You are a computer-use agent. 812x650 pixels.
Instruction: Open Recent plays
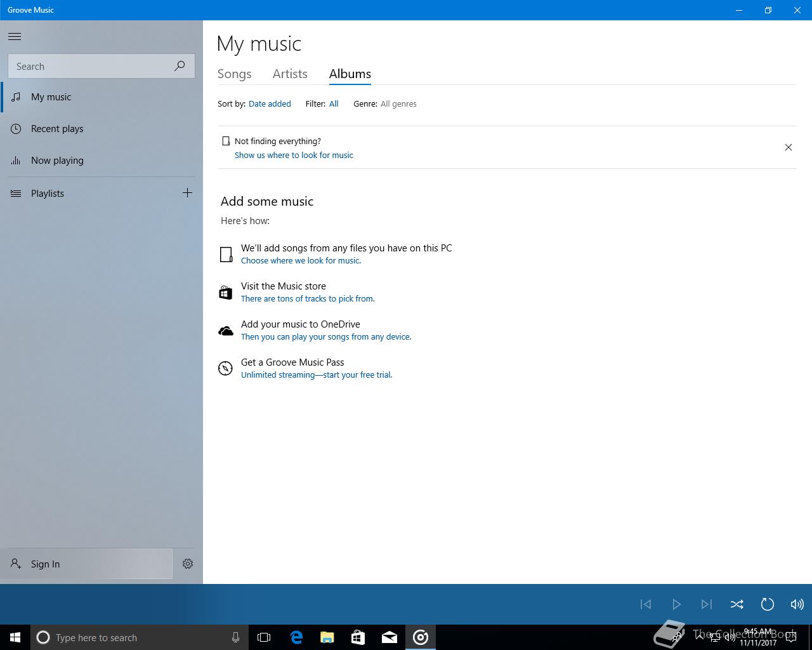click(101, 129)
